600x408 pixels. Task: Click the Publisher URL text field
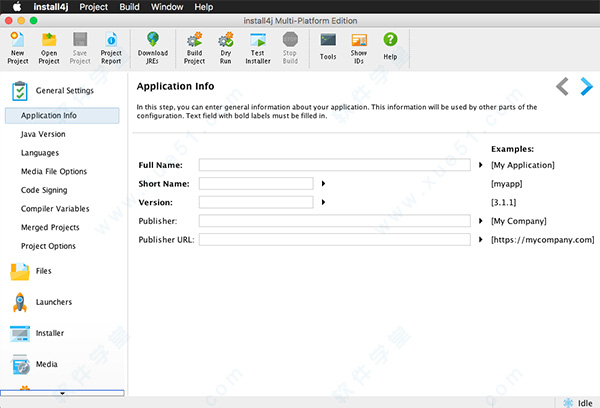coord(334,240)
